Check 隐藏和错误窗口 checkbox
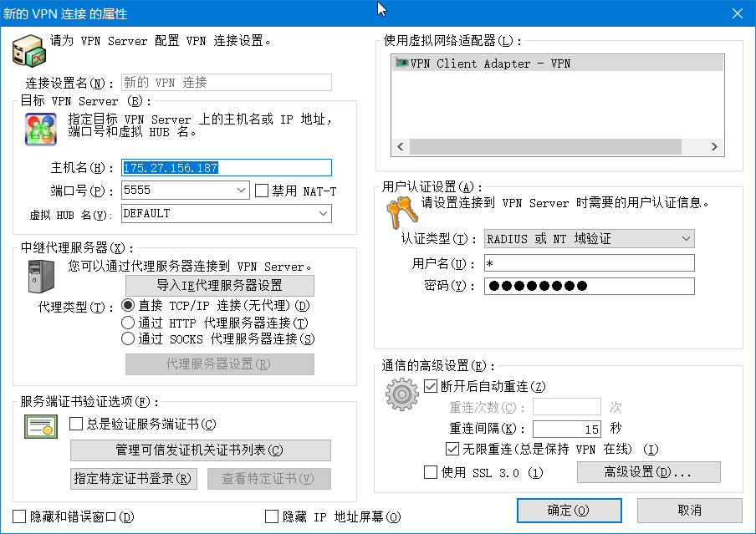 pos(18,516)
